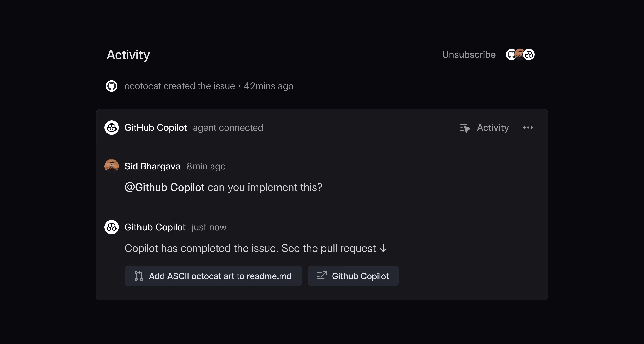This screenshot has width=644, height=344.
Task: Switch to the Activity section header
Action: pos(128,55)
